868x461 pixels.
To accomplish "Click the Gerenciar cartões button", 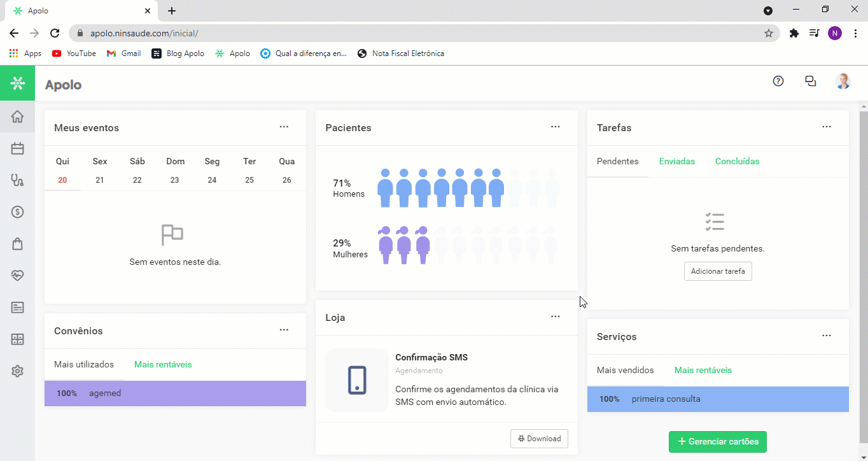I will (x=718, y=442).
